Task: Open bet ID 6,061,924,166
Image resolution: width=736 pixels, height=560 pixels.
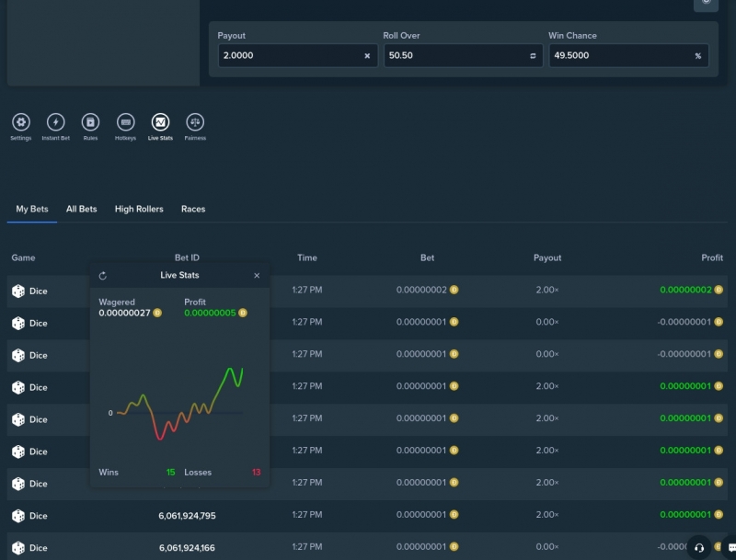Action: [x=187, y=548]
